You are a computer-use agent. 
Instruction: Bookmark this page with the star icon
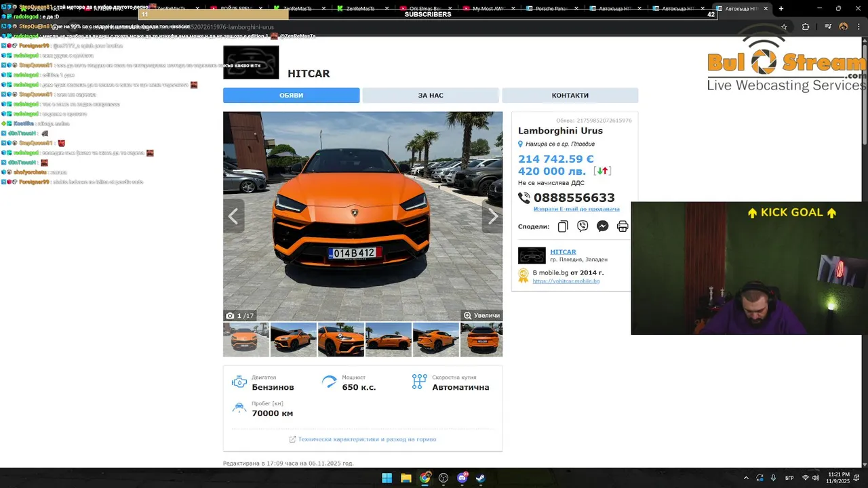pos(784,26)
